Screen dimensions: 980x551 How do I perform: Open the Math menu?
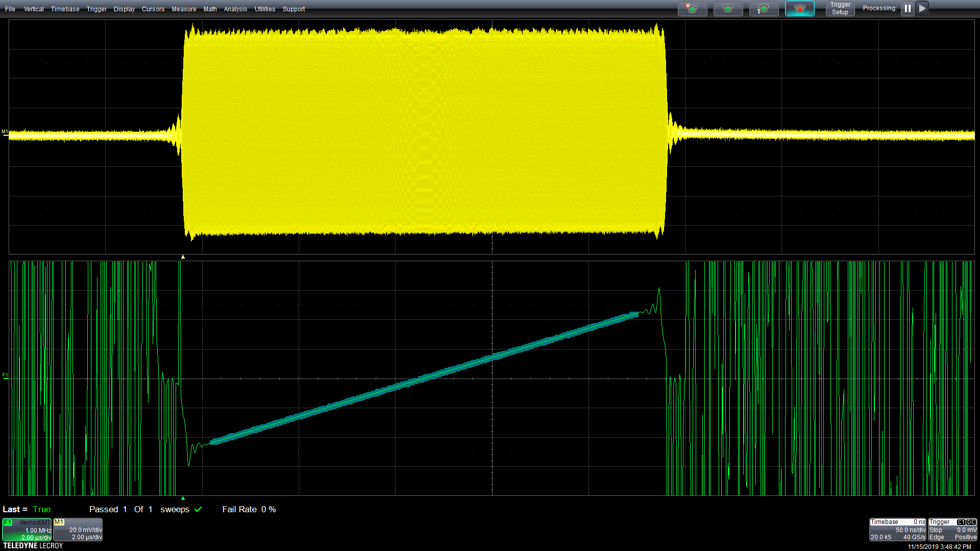[x=210, y=9]
